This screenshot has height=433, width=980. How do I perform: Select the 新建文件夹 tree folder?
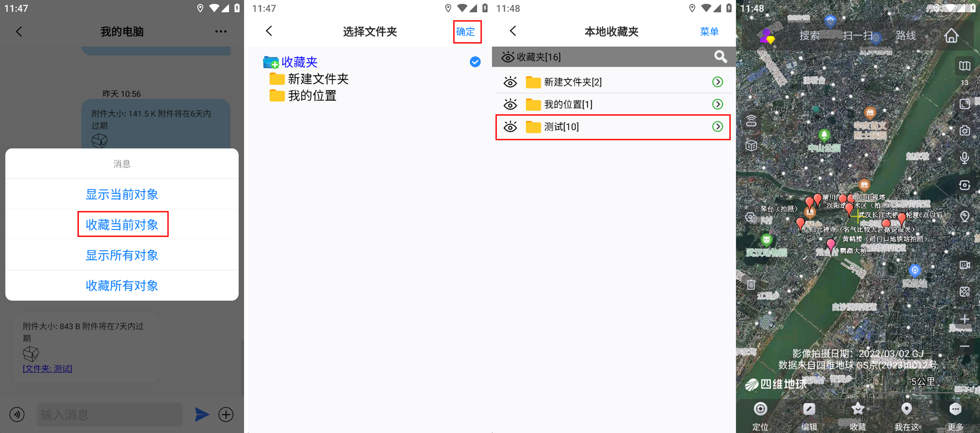[x=317, y=79]
